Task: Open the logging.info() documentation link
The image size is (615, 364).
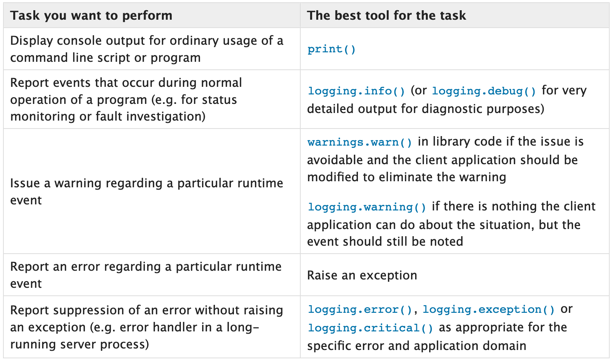Action: (x=356, y=91)
